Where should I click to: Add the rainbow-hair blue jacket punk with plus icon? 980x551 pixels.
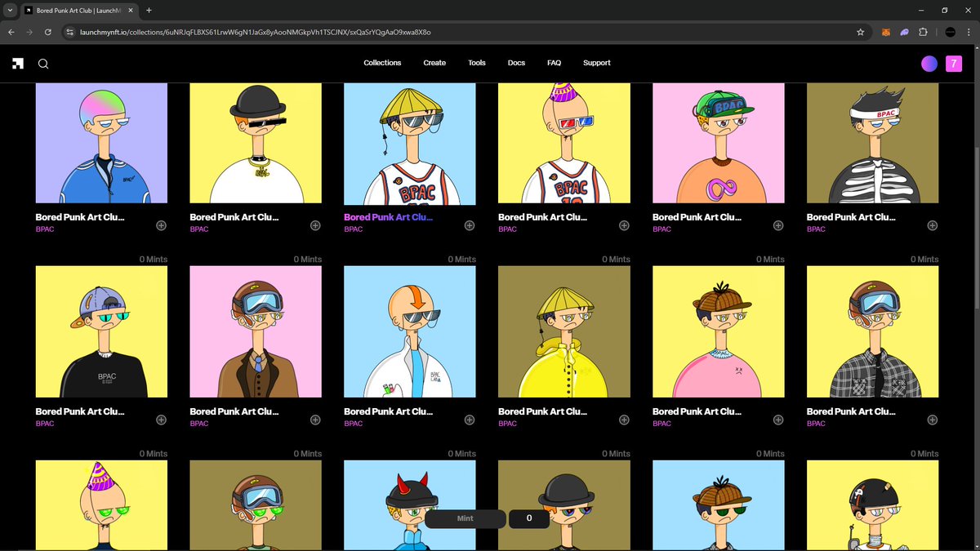coord(161,225)
